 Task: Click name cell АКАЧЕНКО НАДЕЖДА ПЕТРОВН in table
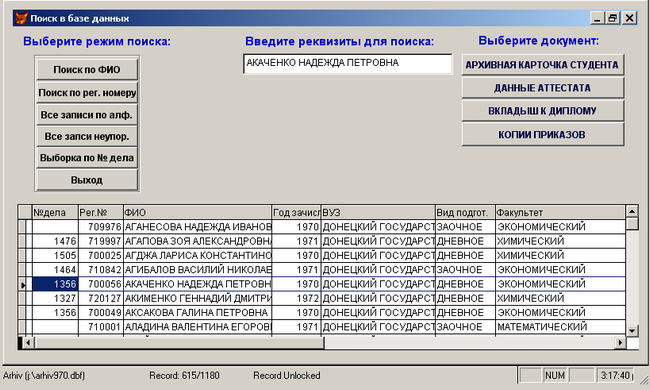point(198,284)
